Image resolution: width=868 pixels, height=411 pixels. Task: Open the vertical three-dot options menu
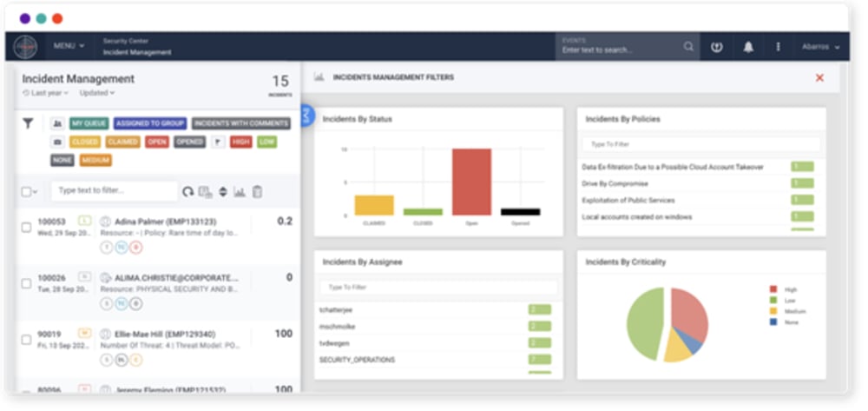tap(778, 47)
